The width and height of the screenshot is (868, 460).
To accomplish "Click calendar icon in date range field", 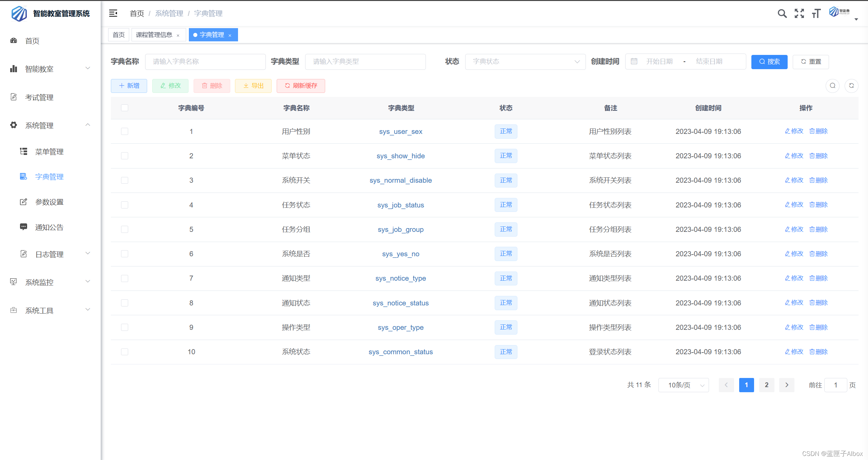I will (x=634, y=61).
